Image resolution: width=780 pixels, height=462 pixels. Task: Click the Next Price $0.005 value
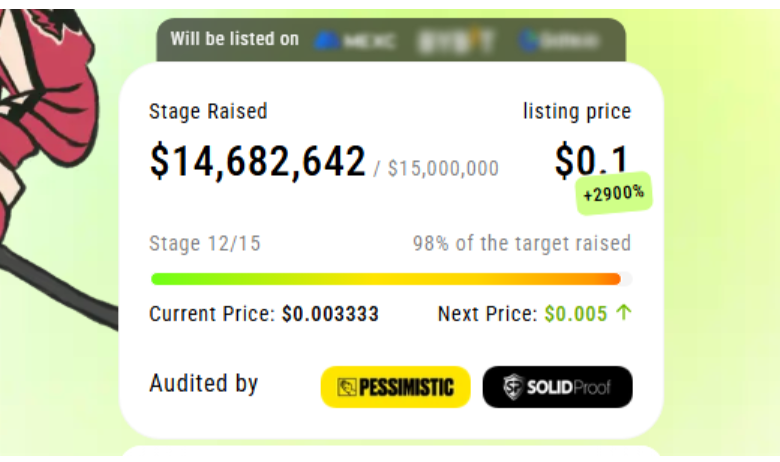[x=575, y=314]
